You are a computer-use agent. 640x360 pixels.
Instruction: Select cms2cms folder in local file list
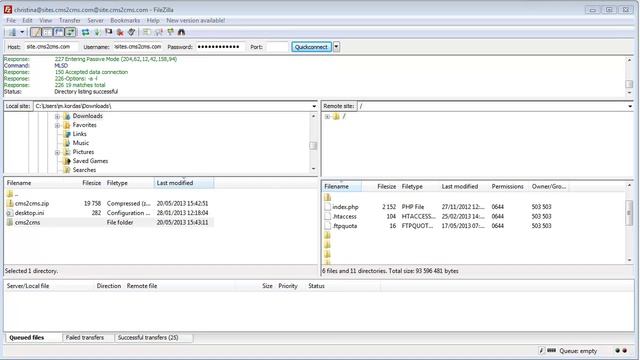[x=109, y=222]
